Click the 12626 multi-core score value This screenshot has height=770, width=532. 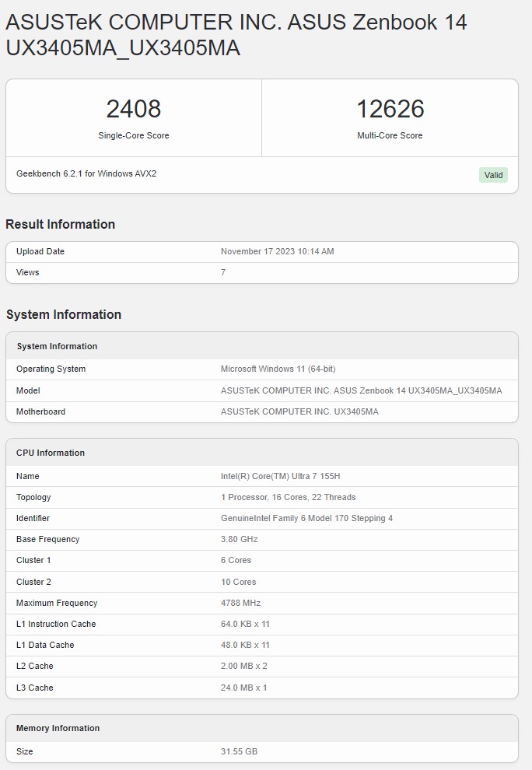pos(390,109)
